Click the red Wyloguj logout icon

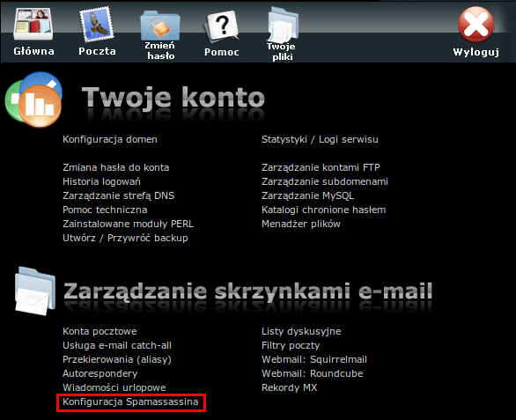(475, 25)
